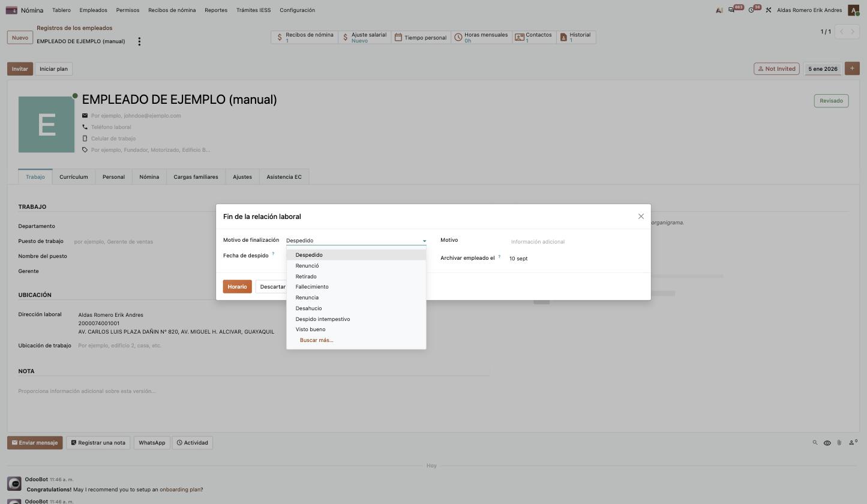Open the AI assistant icon in the top bar
The height and width of the screenshot is (504, 867).
point(719,10)
